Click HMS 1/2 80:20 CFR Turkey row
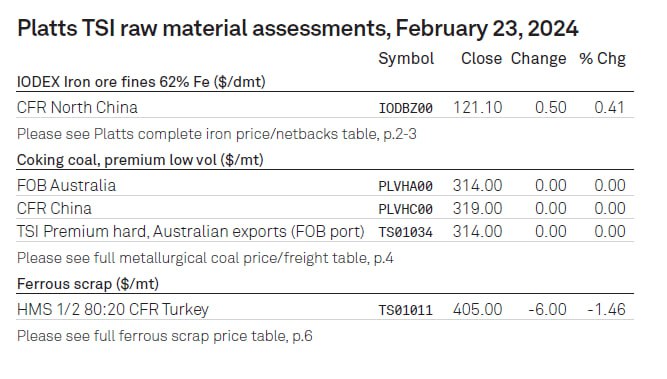This screenshot has height=379, width=667. (x=325, y=309)
